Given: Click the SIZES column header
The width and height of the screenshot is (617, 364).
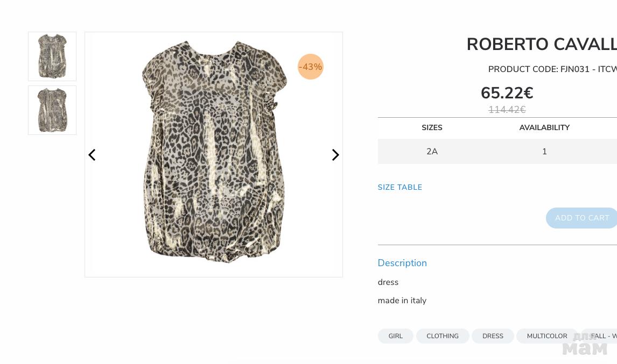Looking at the screenshot, I should coord(432,128).
